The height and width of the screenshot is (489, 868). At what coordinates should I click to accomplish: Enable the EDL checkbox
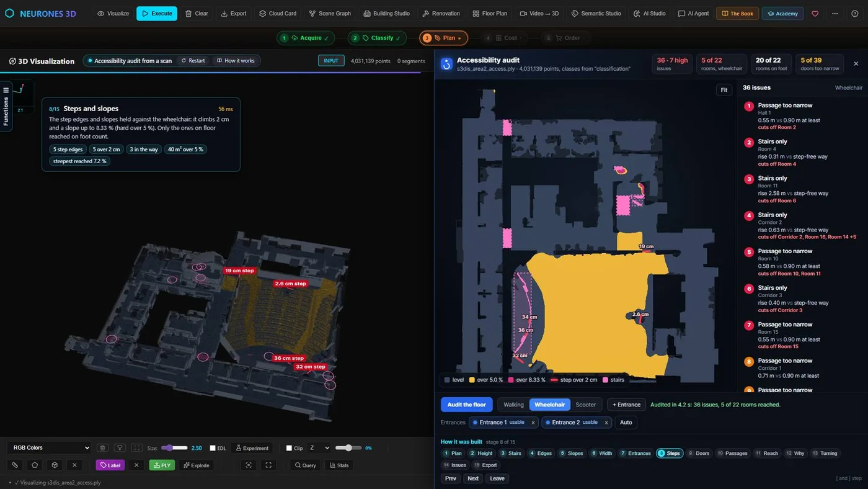213,448
